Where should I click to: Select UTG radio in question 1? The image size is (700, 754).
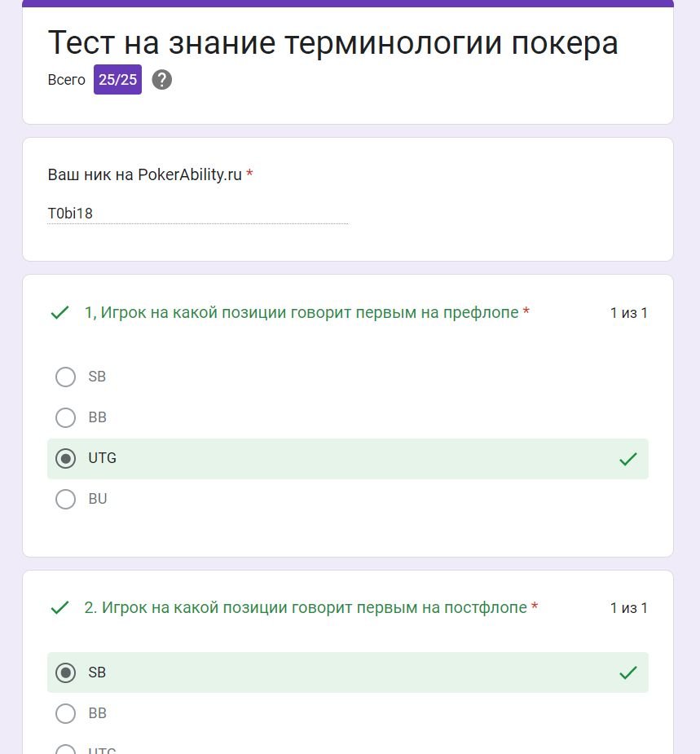[65, 458]
